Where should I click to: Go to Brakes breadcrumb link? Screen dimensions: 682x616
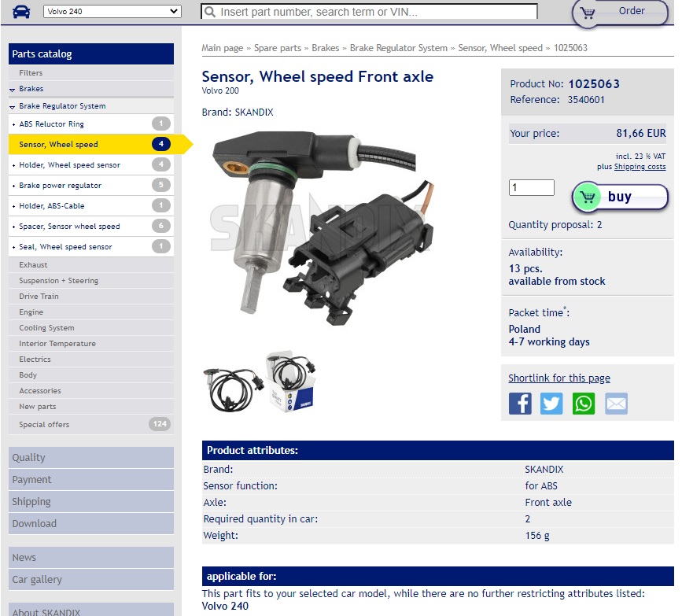tap(325, 48)
